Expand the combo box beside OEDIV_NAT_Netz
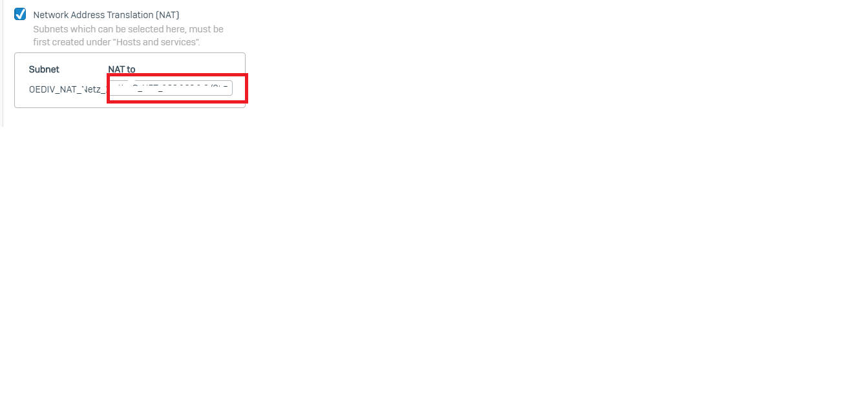This screenshot has height=407, width=868. tap(171, 88)
